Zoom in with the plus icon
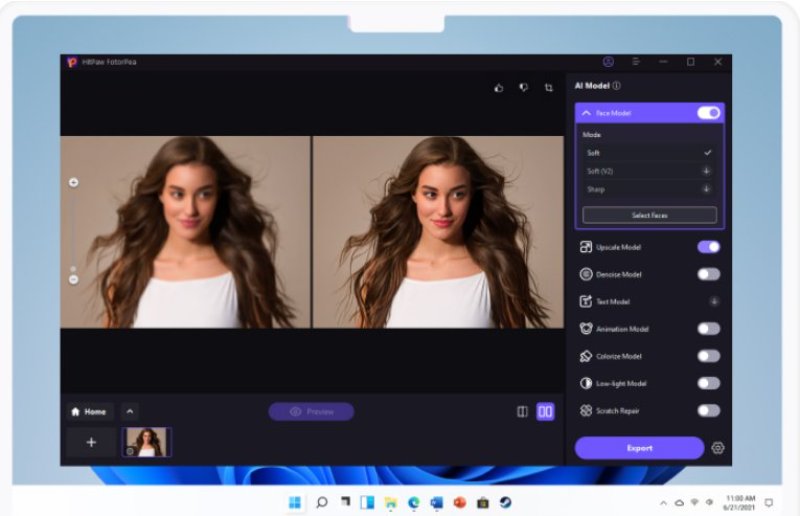Screen dimensions: 800x516 pyautogui.click(x=73, y=182)
